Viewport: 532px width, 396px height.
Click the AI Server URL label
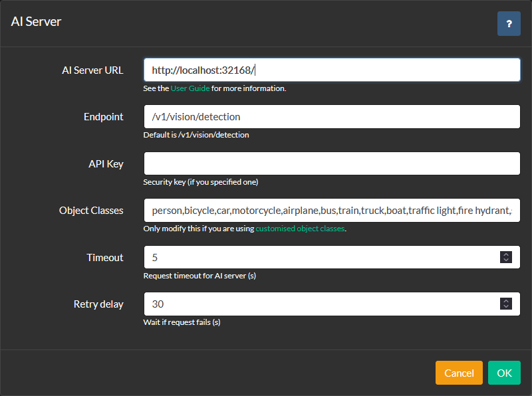(92, 70)
